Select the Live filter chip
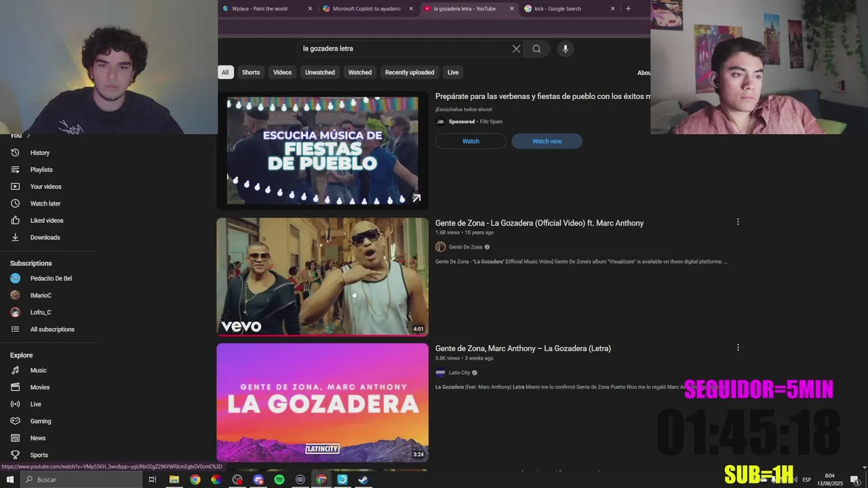The width and height of the screenshot is (868, 488). [453, 73]
